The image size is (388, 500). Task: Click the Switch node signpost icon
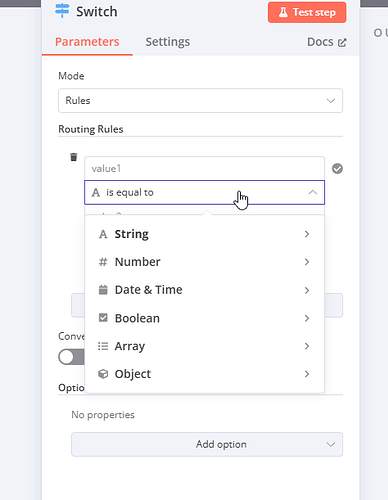(x=62, y=11)
